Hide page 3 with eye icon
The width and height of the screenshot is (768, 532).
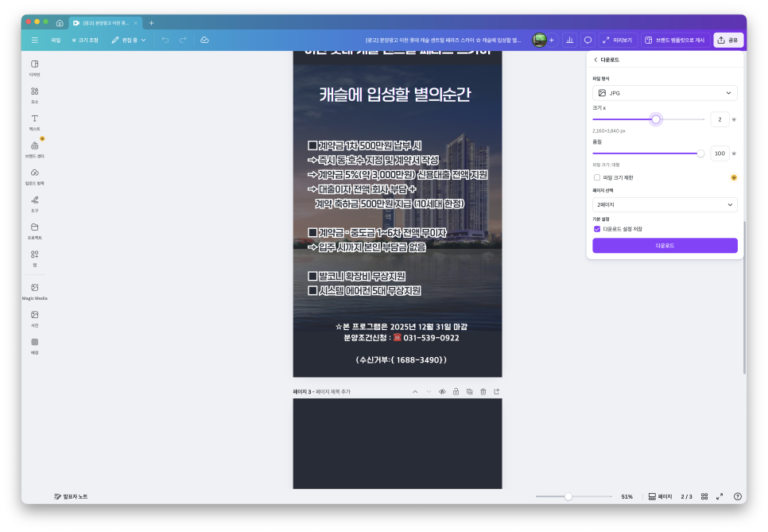click(442, 391)
